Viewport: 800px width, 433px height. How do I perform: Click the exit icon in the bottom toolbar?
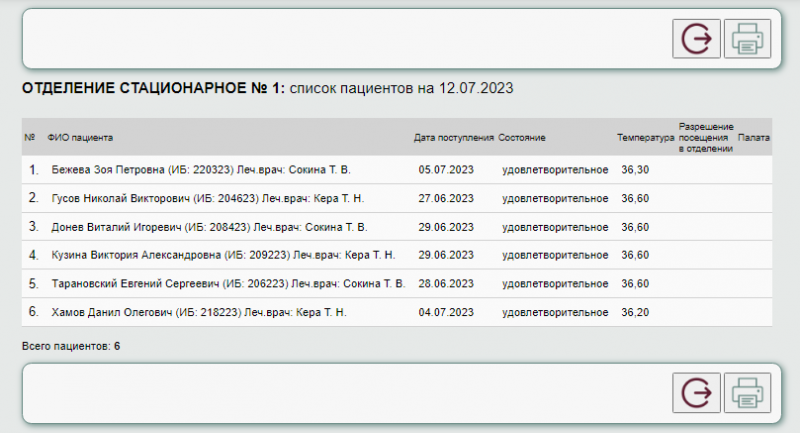(x=696, y=393)
